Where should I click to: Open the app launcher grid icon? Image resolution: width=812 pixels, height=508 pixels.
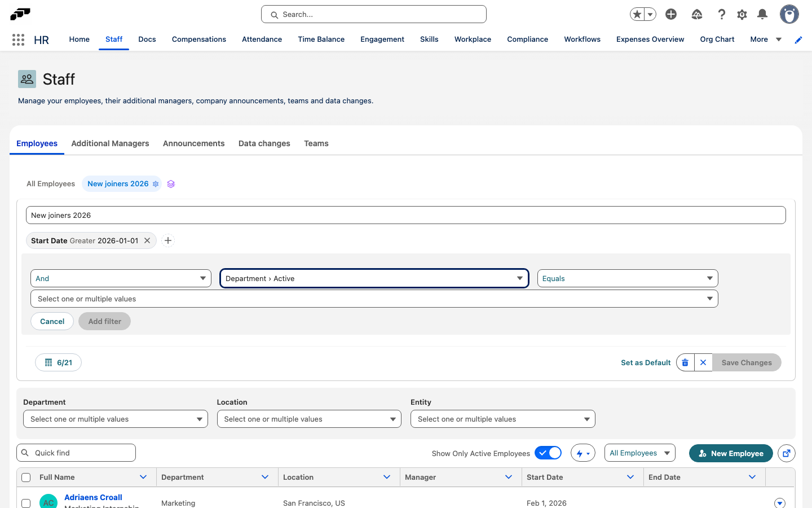click(18, 40)
